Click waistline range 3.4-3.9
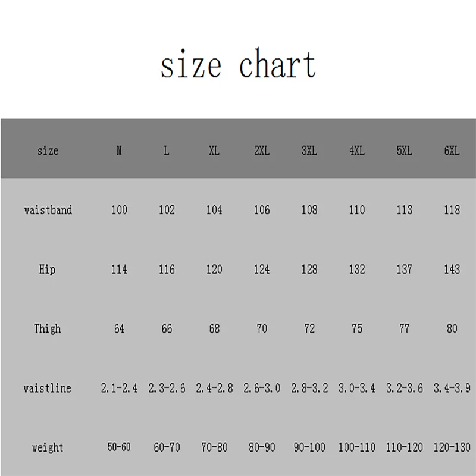The width and height of the screenshot is (476, 476). (x=452, y=389)
